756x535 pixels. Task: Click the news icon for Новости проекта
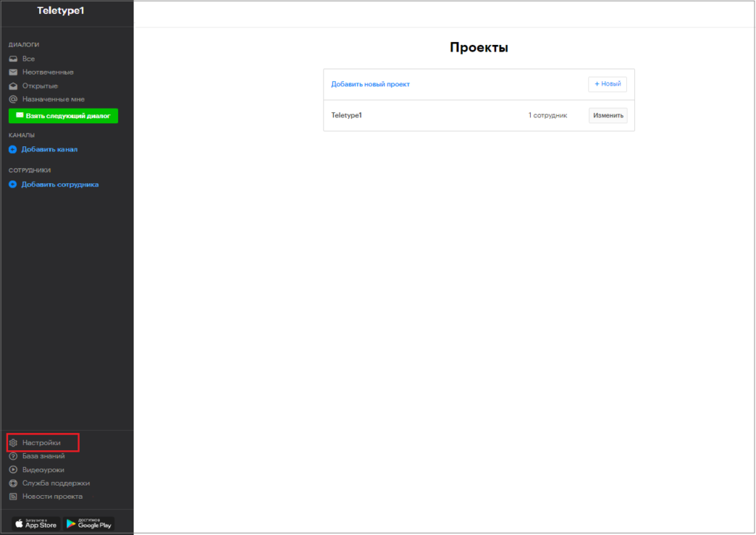13,497
